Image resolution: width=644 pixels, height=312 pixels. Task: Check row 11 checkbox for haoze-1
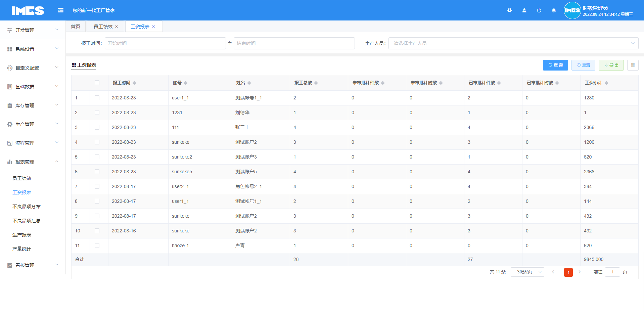pos(97,246)
